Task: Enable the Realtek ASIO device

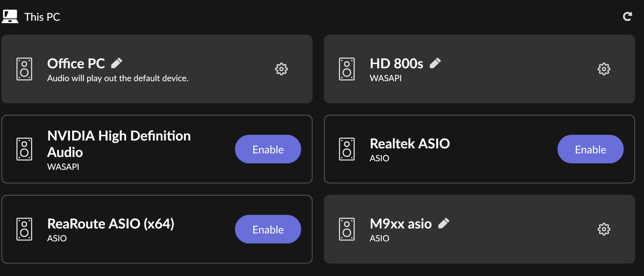Action: pyautogui.click(x=590, y=149)
